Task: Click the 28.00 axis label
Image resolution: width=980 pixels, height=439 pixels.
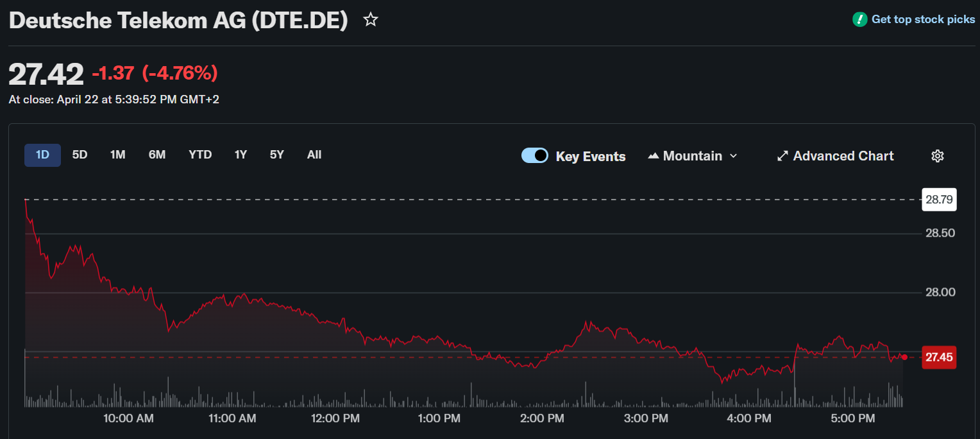Action: coord(940,292)
